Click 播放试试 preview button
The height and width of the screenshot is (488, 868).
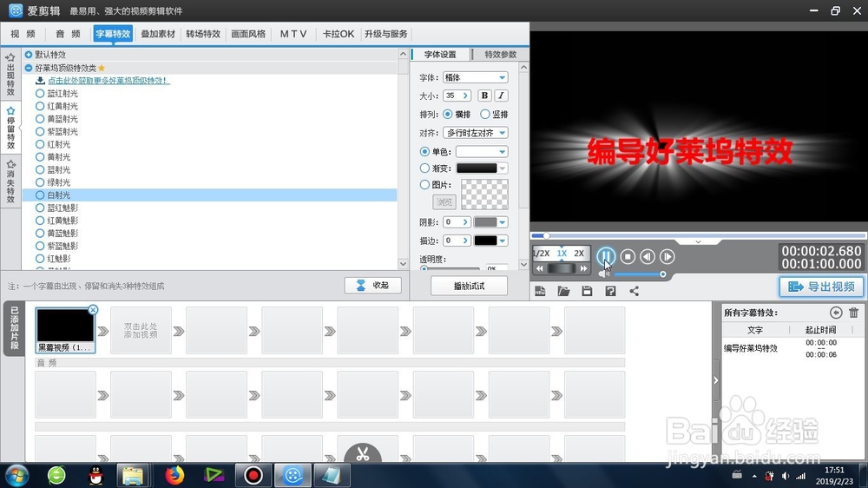click(x=469, y=286)
